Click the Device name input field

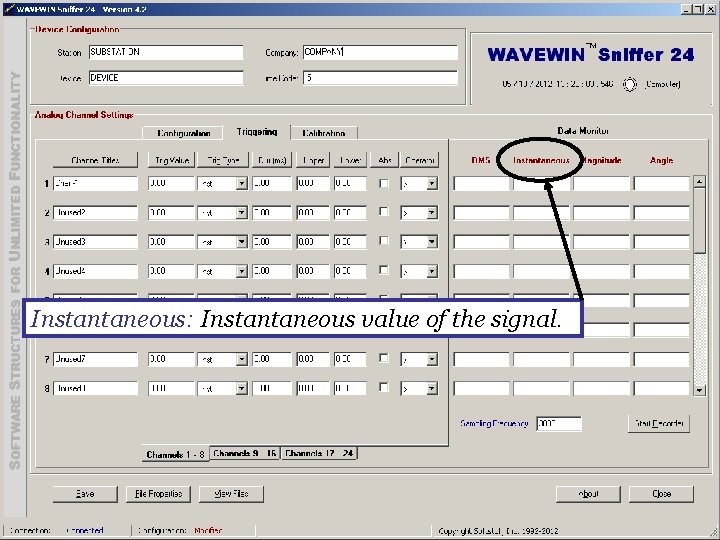pyautogui.click(x=166, y=78)
